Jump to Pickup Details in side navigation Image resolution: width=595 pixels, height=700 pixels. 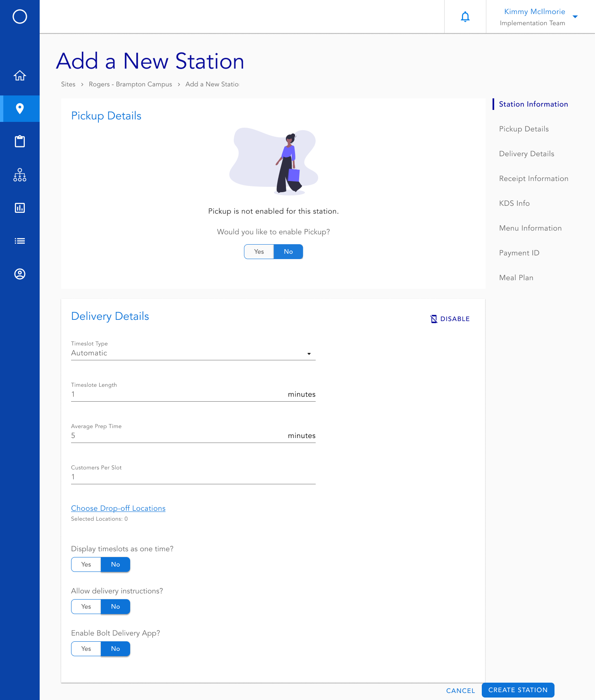[x=524, y=129]
